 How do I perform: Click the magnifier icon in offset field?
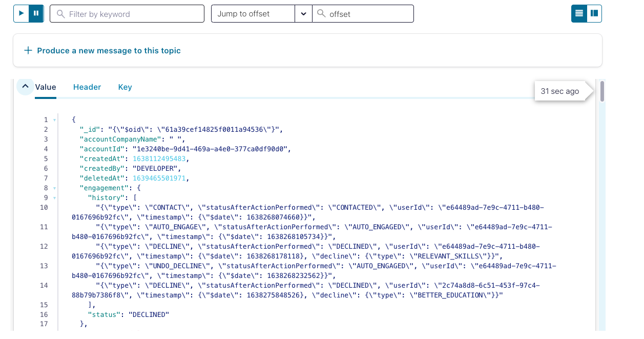click(321, 14)
